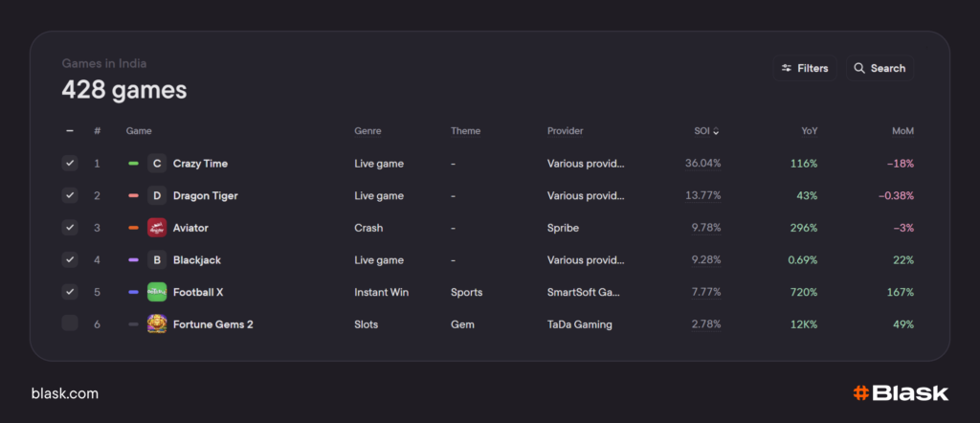Click the Aviator game icon
This screenshot has width=980, height=423.
[157, 228]
